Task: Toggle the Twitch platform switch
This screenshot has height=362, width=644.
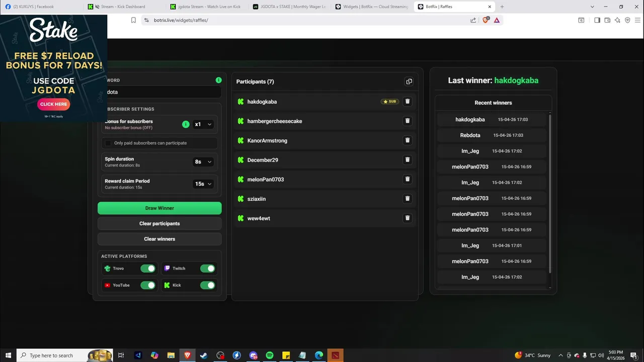Action: (207, 268)
